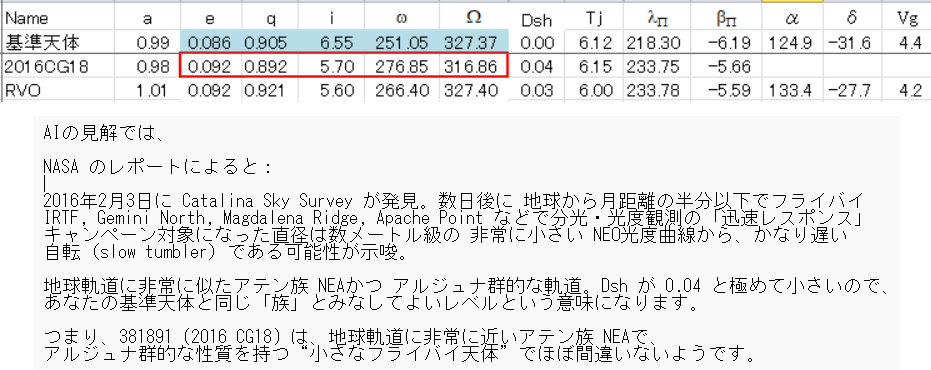Select Dsh cell with value 0.00
Screen dimensions: 931x370
(x=537, y=42)
